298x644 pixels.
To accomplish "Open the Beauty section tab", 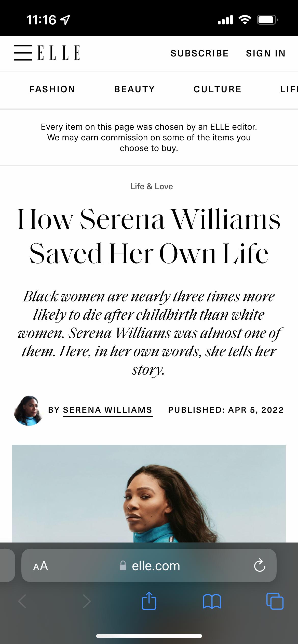I will [134, 89].
